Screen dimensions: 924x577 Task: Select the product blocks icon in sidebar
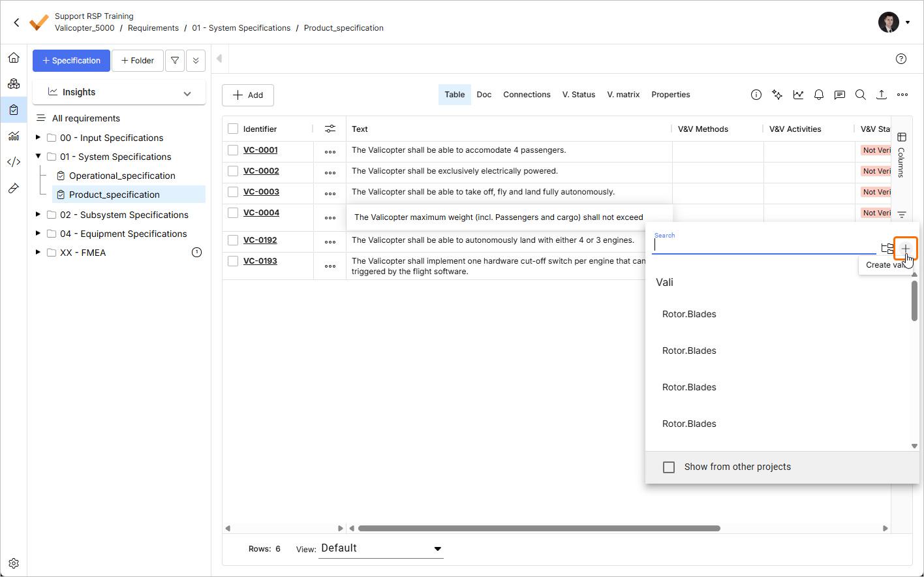click(x=14, y=84)
